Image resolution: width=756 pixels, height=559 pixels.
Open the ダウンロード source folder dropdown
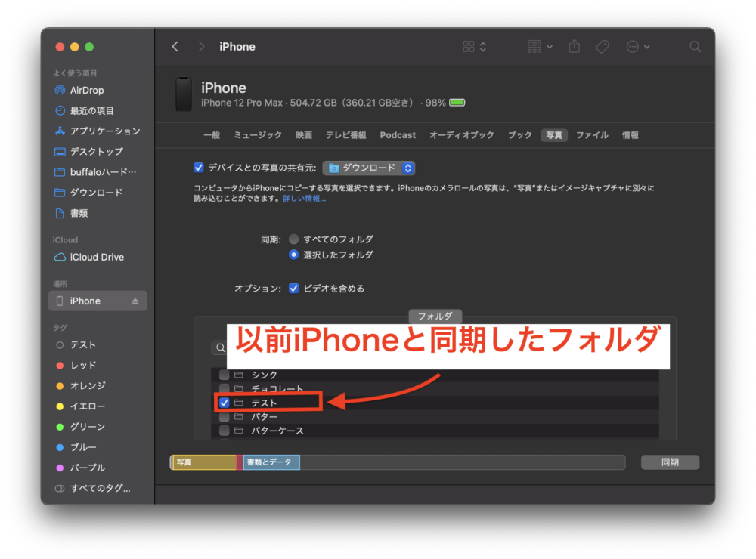tap(369, 168)
